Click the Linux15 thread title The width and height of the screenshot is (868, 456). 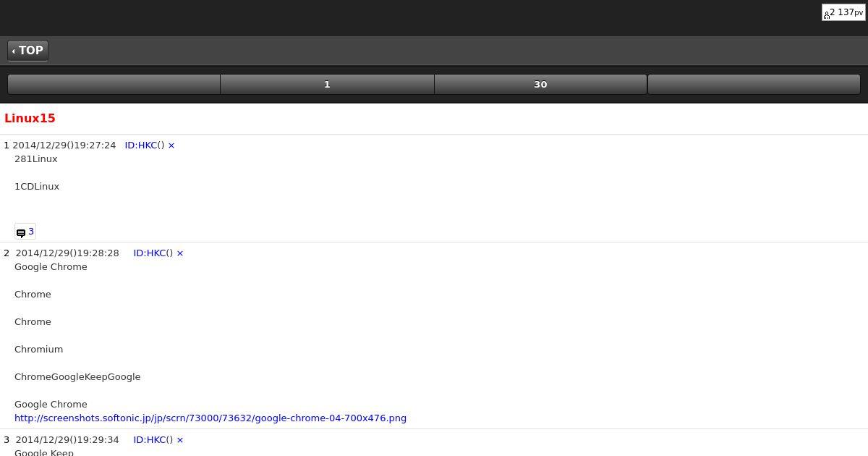point(30,118)
